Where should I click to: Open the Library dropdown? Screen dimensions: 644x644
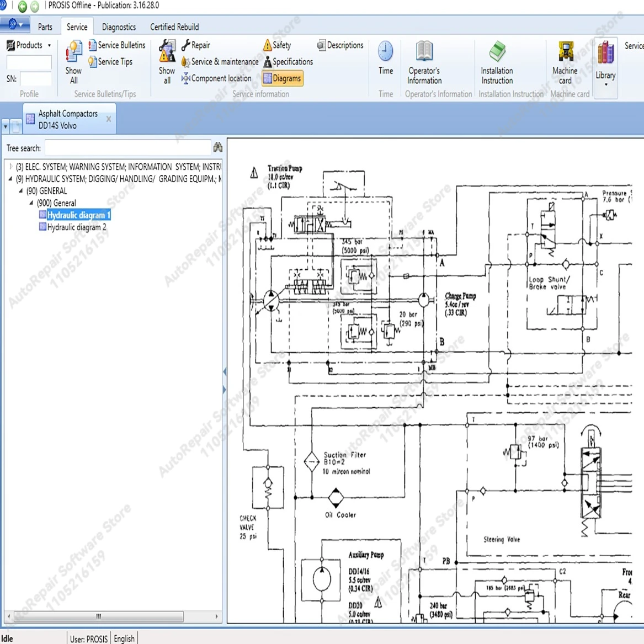click(605, 66)
